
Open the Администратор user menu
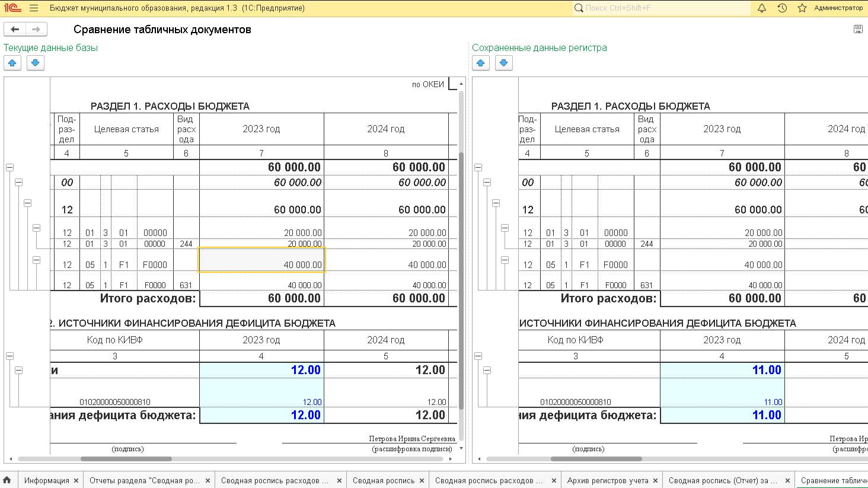tap(838, 8)
